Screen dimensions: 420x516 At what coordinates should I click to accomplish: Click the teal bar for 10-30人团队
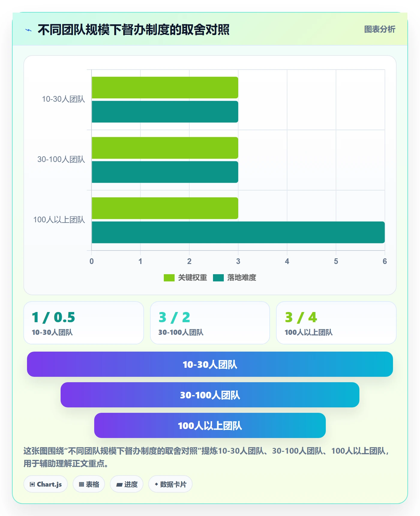pos(165,112)
